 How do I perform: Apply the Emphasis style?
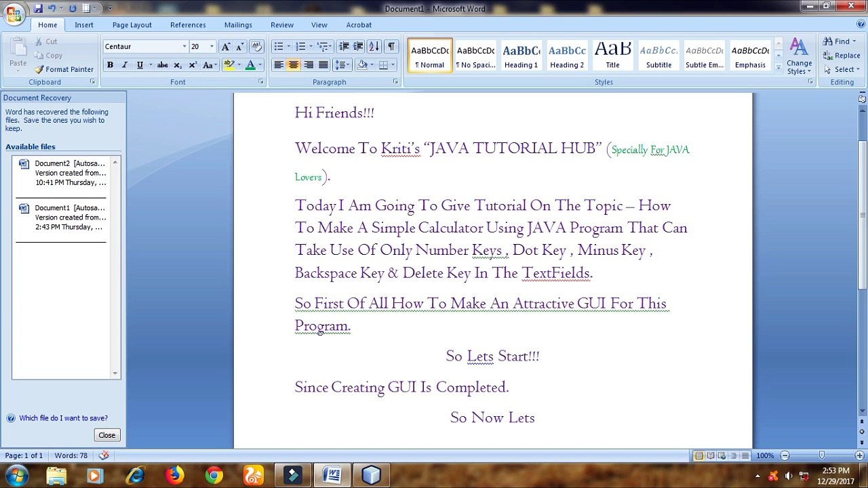[x=750, y=56]
